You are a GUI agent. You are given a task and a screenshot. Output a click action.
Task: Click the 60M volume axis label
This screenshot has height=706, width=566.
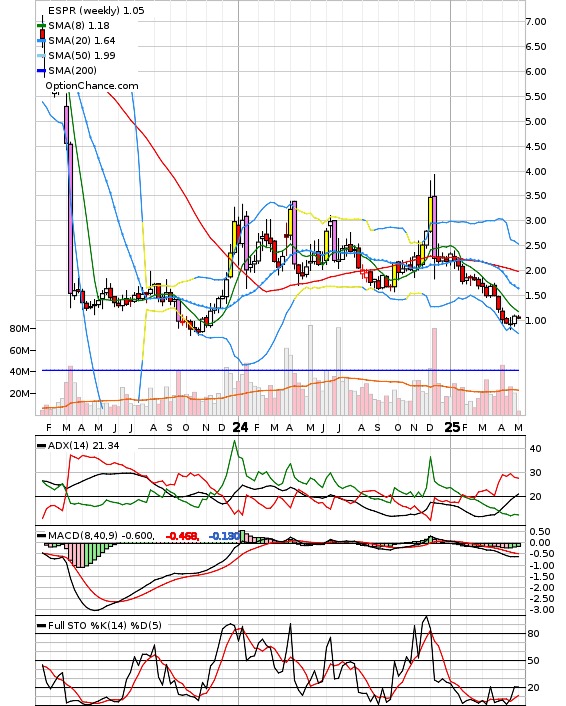[20, 350]
